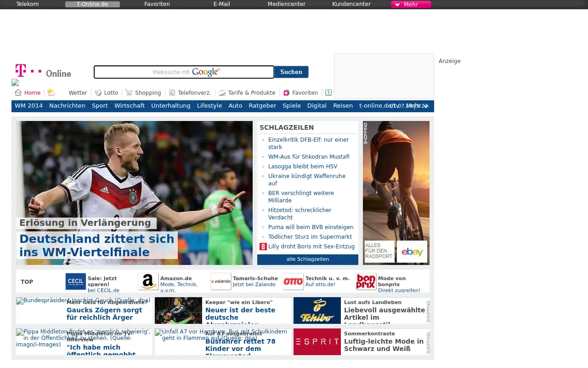Open E-Mail in the top bar

tap(222, 4)
